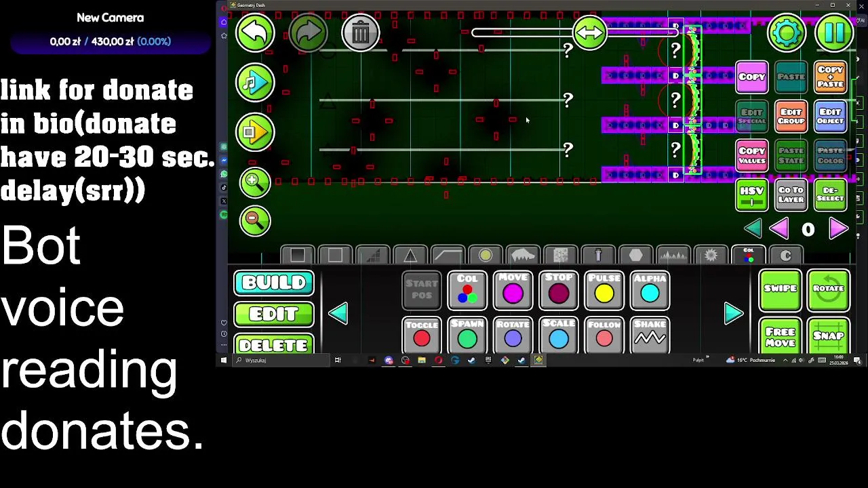Select the Spawn trigger
This screenshot has height=488, width=868.
[x=467, y=335]
